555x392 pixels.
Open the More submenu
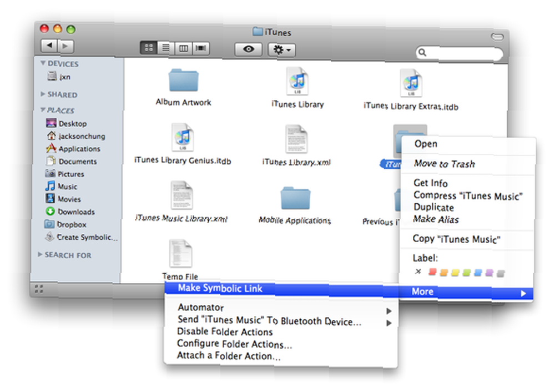pos(467,293)
